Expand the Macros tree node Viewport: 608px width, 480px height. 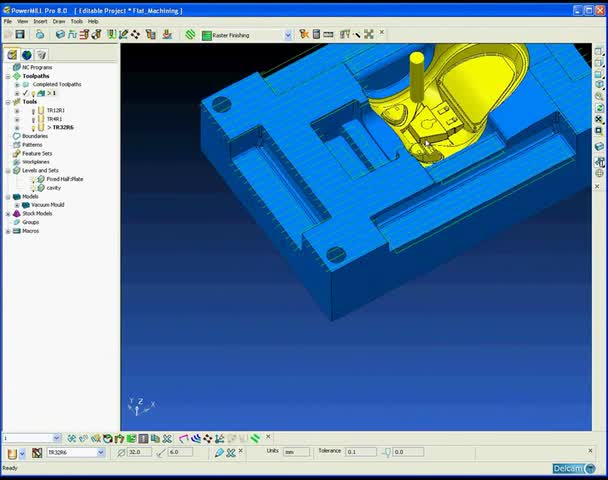point(8,231)
